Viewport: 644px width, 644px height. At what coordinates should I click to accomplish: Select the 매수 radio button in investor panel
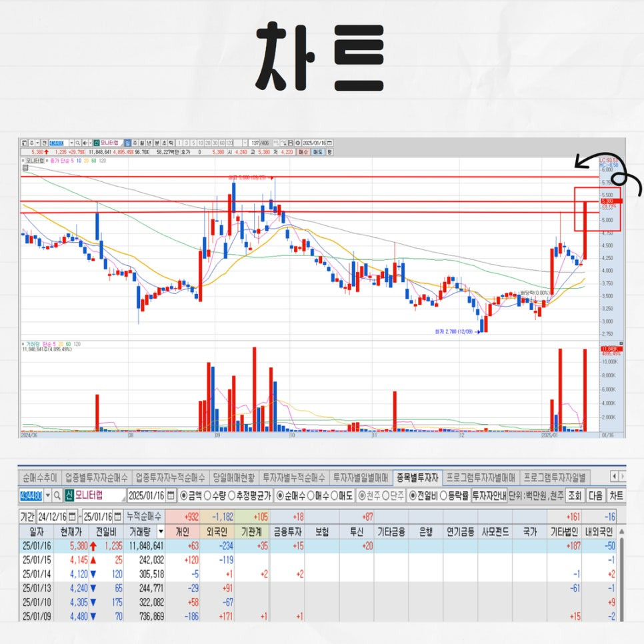point(311,496)
